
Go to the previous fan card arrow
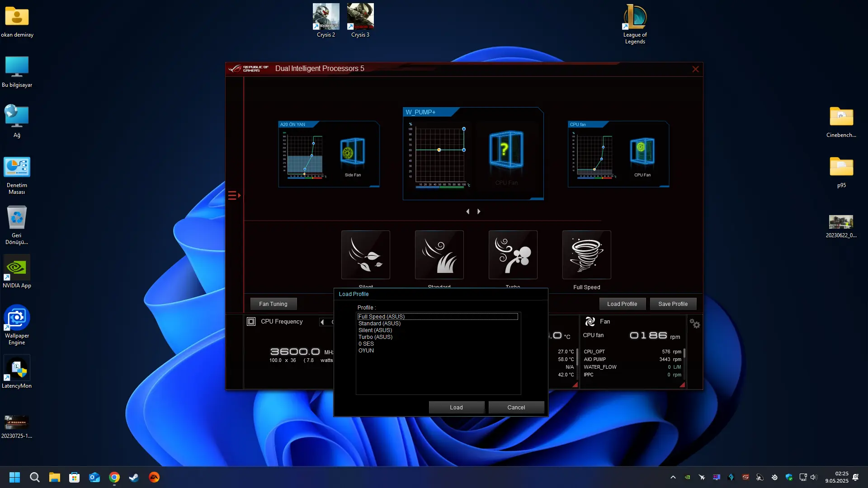(x=468, y=211)
